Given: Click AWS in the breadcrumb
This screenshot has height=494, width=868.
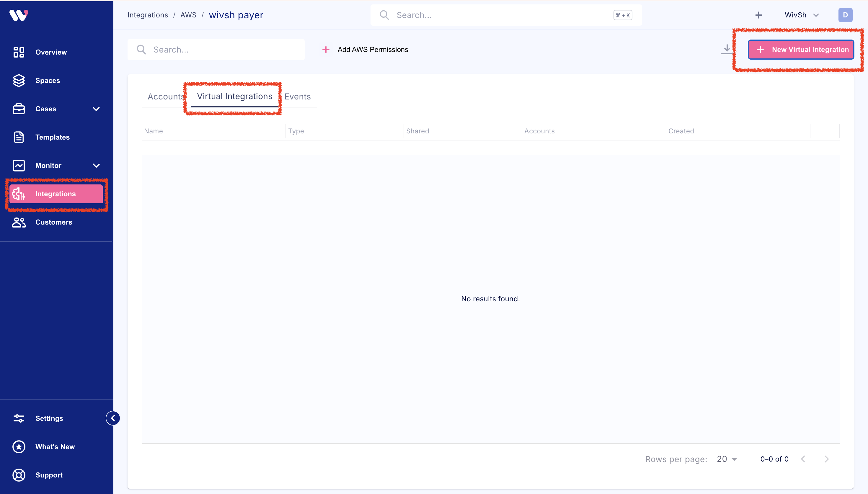Looking at the screenshot, I should (188, 15).
